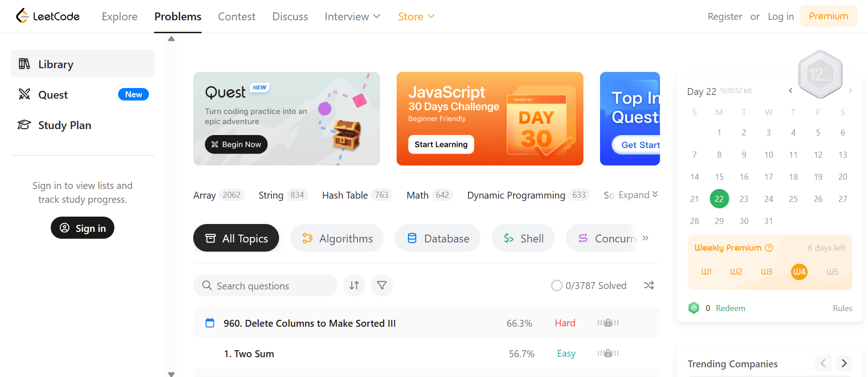The image size is (868, 377).
Task: Click the lock icon on problem 960 row
Action: point(608,323)
